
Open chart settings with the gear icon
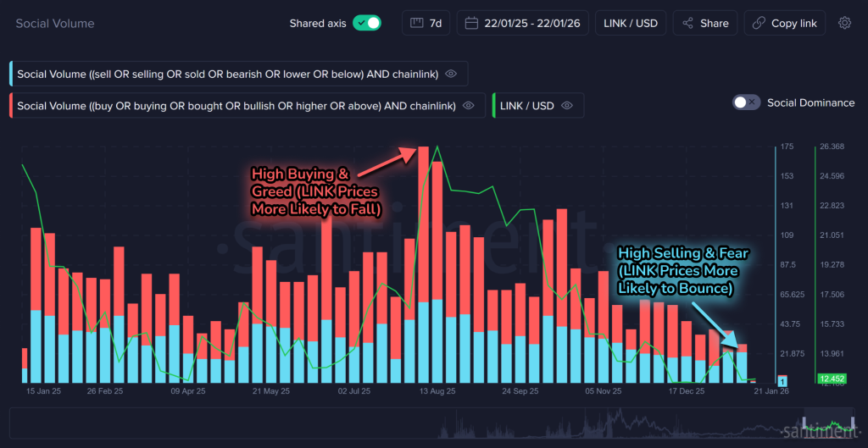tap(844, 24)
